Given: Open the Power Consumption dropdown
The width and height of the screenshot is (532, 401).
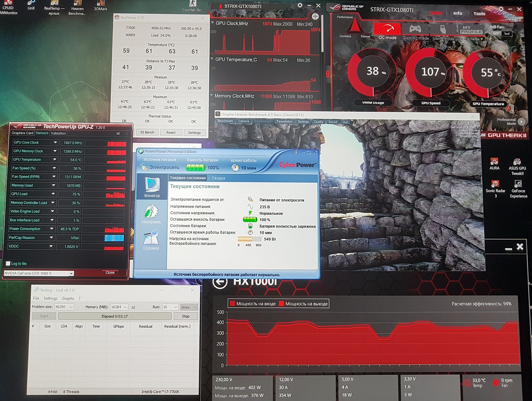Looking at the screenshot, I should click(52, 229).
